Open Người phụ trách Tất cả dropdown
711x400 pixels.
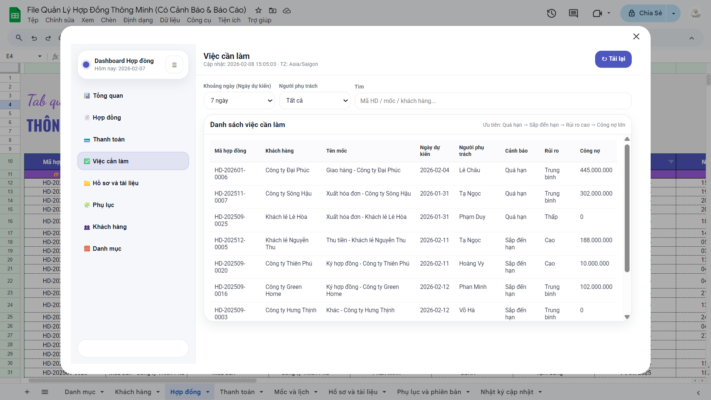(x=314, y=101)
